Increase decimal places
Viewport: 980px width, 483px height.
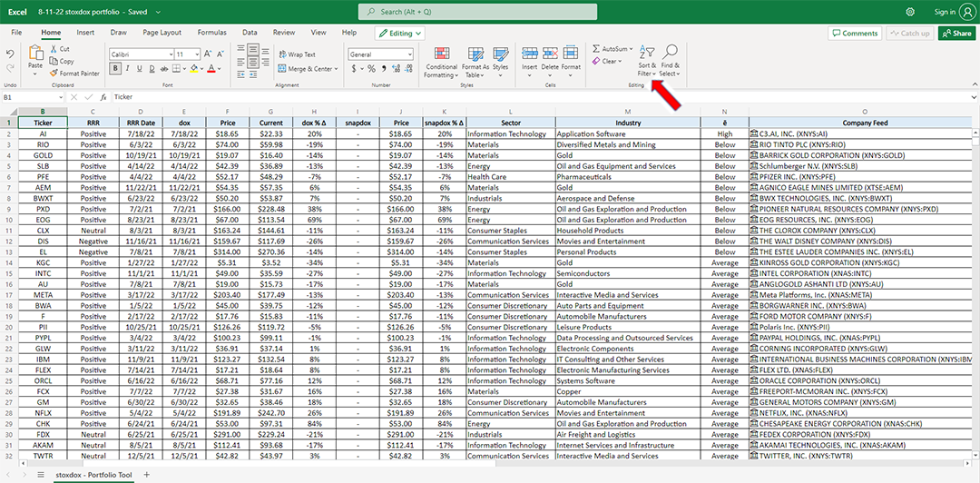(x=396, y=69)
